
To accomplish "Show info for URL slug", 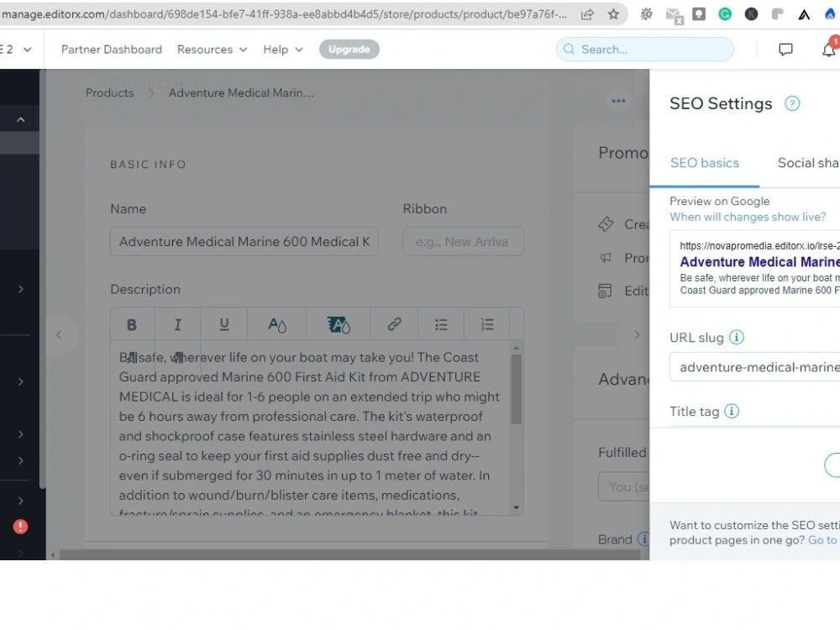I will click(737, 338).
